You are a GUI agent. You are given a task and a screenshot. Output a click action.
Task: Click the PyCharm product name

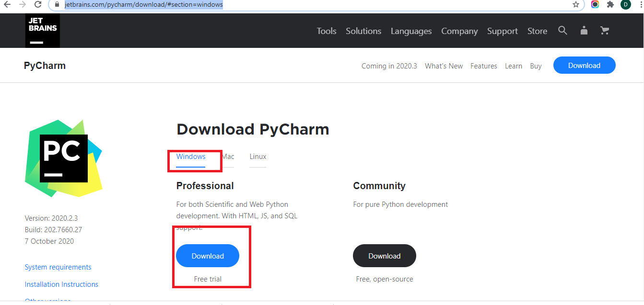(x=45, y=66)
